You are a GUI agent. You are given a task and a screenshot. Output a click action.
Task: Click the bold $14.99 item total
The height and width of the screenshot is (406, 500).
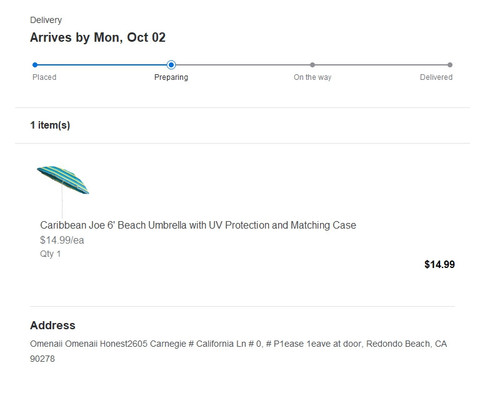[x=439, y=264]
